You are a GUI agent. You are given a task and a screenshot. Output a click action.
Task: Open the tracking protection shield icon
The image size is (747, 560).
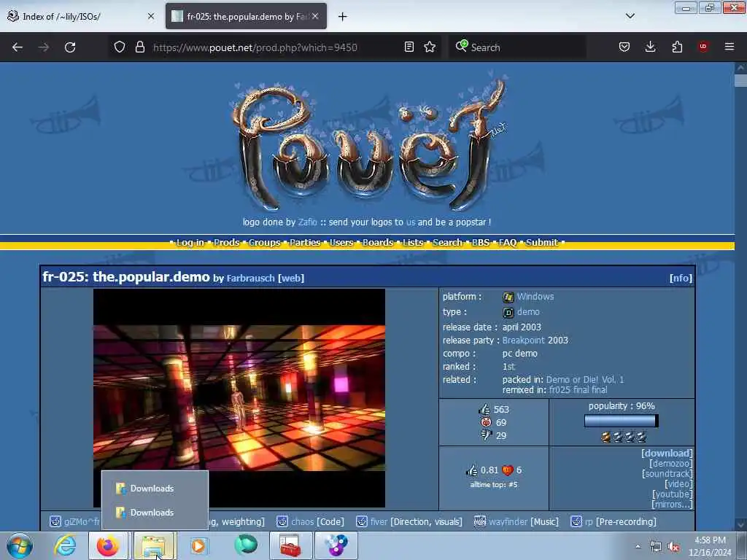pos(120,47)
